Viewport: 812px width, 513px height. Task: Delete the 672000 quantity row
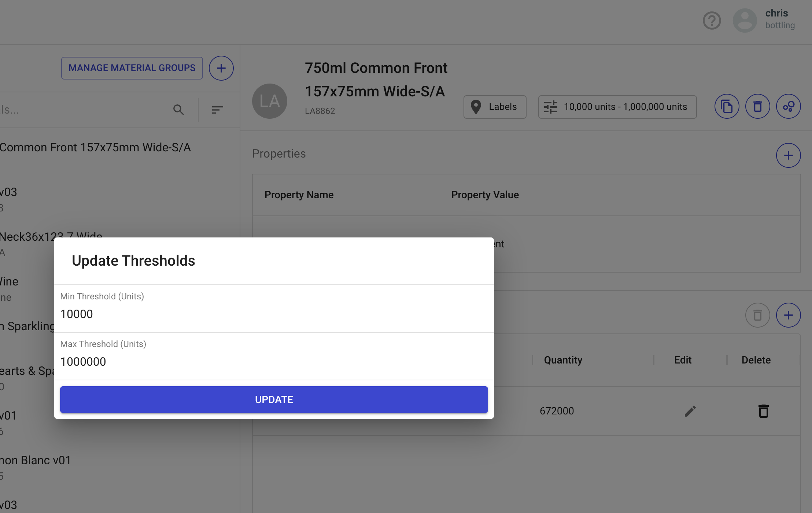click(763, 411)
